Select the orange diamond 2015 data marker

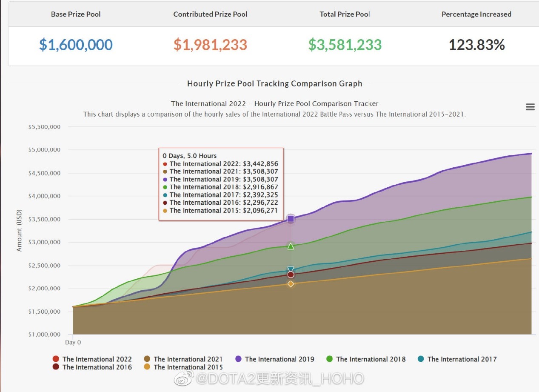tap(291, 284)
